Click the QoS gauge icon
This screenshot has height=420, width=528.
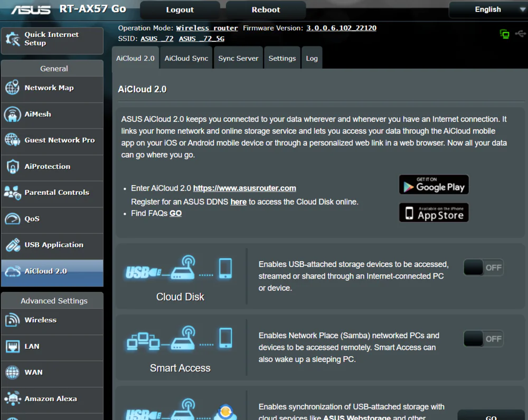[13, 219]
